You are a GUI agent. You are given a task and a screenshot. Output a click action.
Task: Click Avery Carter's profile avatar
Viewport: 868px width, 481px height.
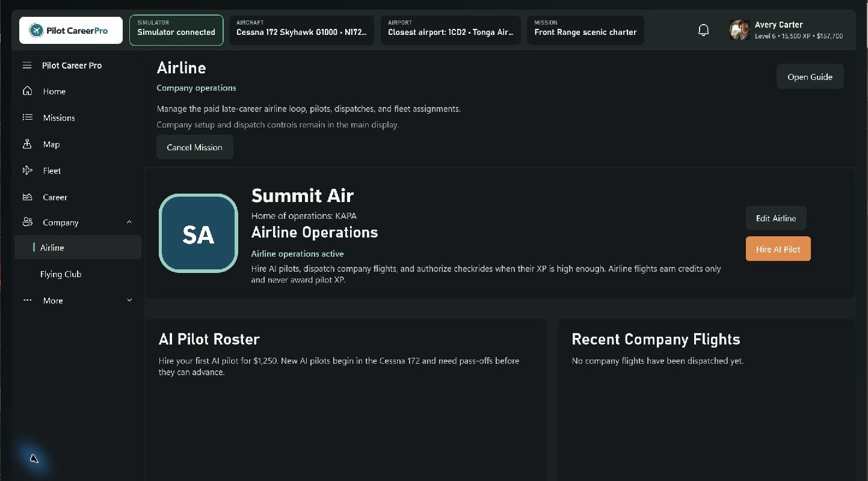739,30
